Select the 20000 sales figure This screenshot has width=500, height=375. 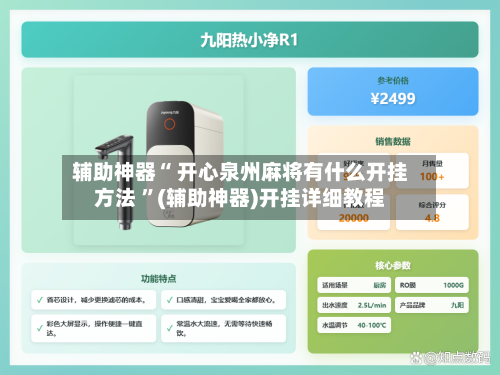354,218
